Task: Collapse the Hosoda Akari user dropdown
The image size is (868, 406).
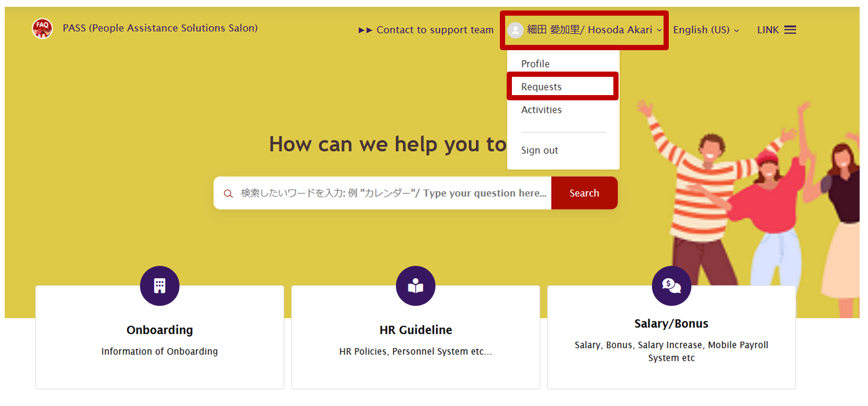Action: pyautogui.click(x=589, y=30)
